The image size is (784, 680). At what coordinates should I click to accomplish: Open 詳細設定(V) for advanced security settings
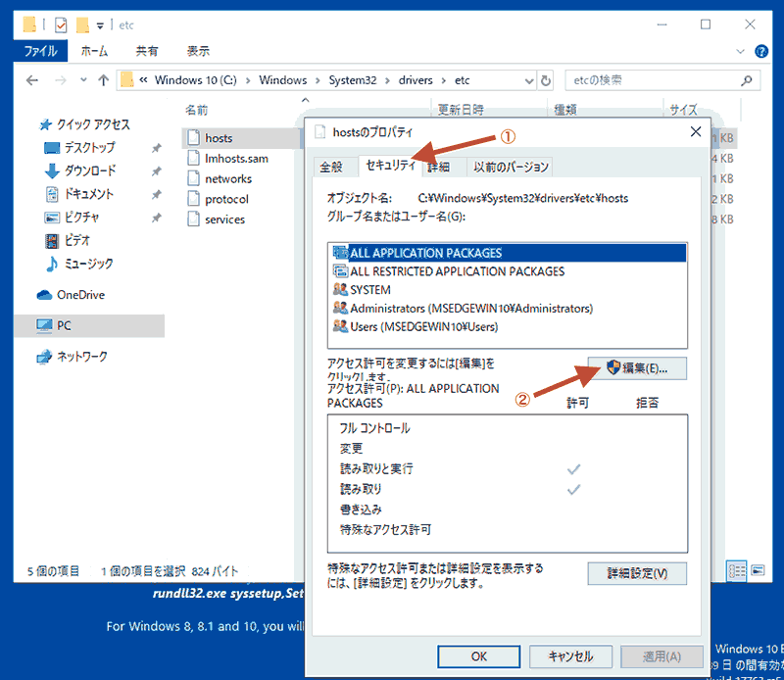[637, 573]
